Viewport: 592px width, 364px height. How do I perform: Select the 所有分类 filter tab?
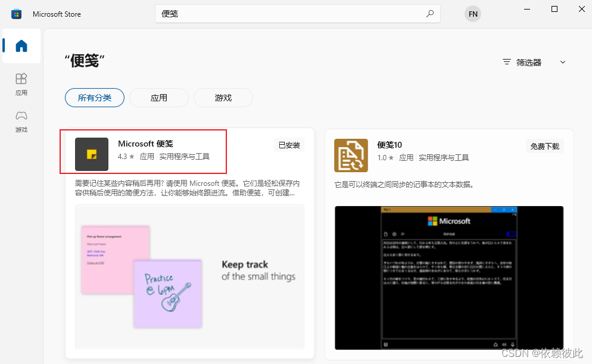tap(95, 98)
